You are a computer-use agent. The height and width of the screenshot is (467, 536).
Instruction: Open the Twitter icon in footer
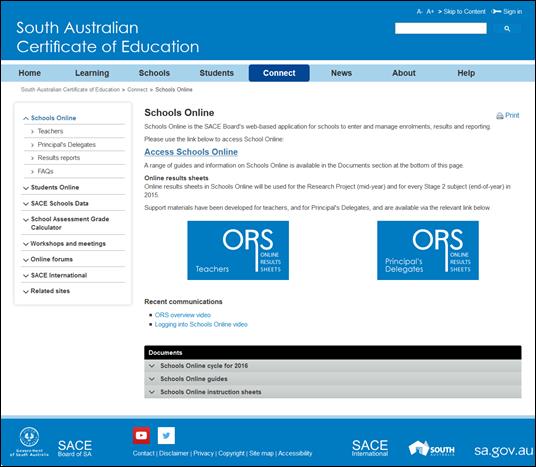point(166,436)
